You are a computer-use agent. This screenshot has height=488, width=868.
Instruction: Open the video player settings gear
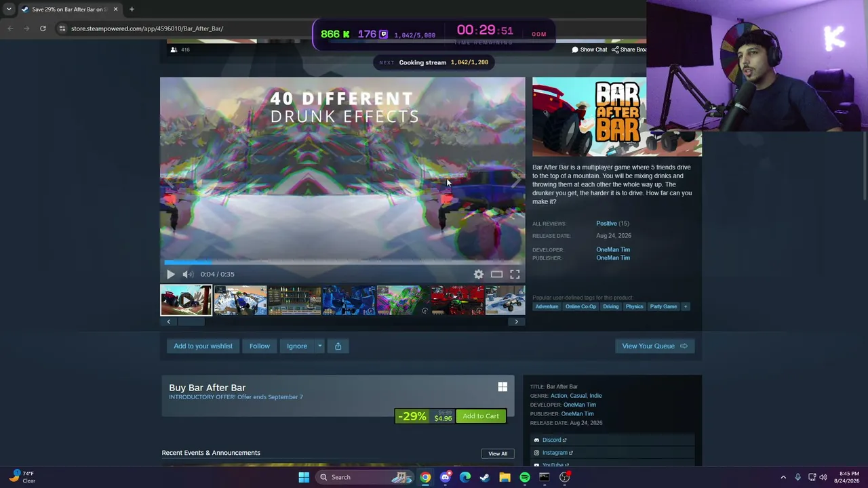(x=479, y=274)
